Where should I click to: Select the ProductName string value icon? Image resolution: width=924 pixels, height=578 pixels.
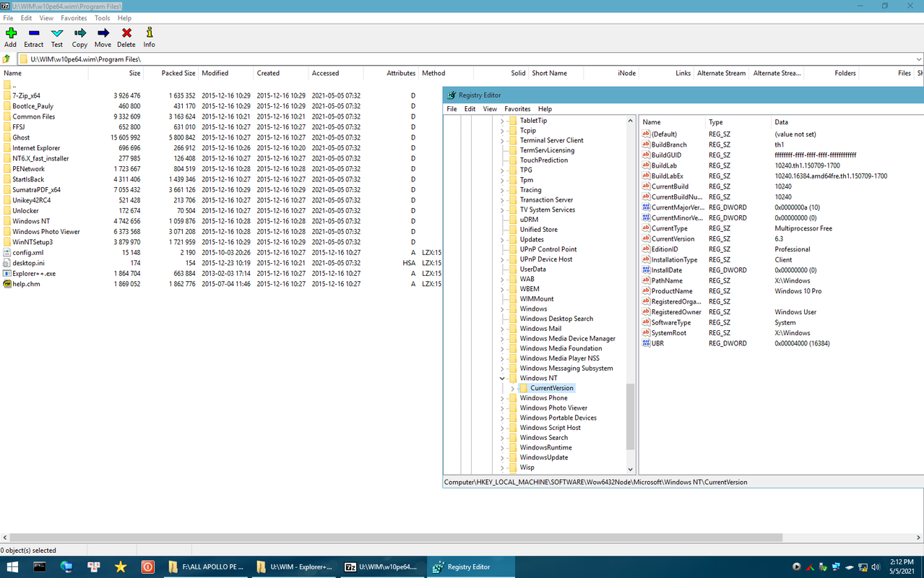pyautogui.click(x=647, y=291)
